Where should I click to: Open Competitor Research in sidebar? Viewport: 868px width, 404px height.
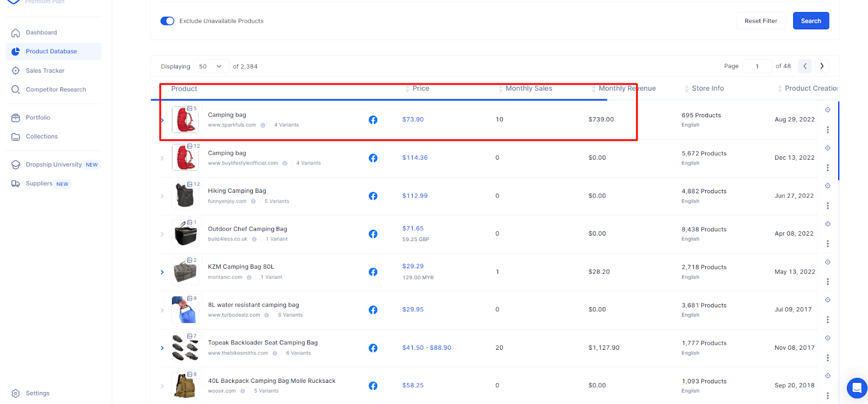(x=56, y=90)
